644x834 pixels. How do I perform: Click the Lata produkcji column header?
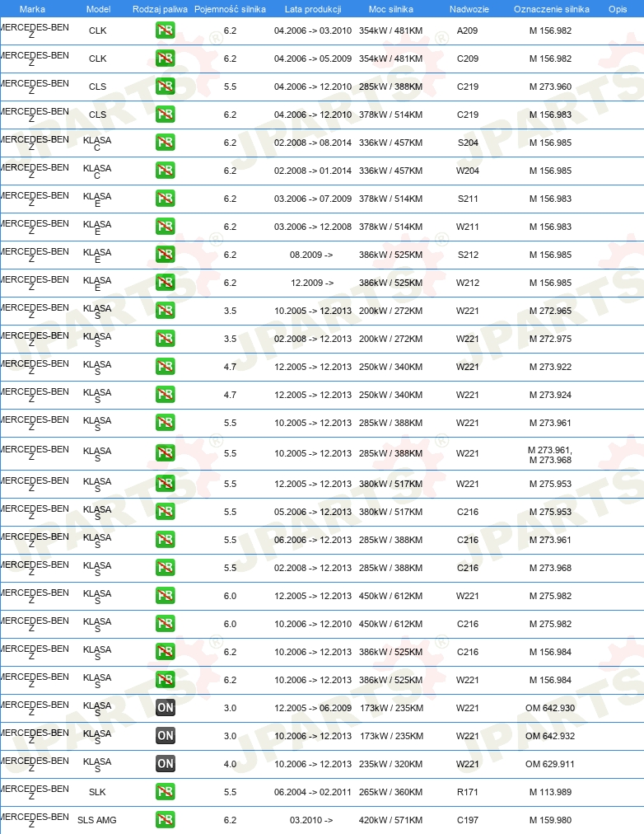pos(313,9)
